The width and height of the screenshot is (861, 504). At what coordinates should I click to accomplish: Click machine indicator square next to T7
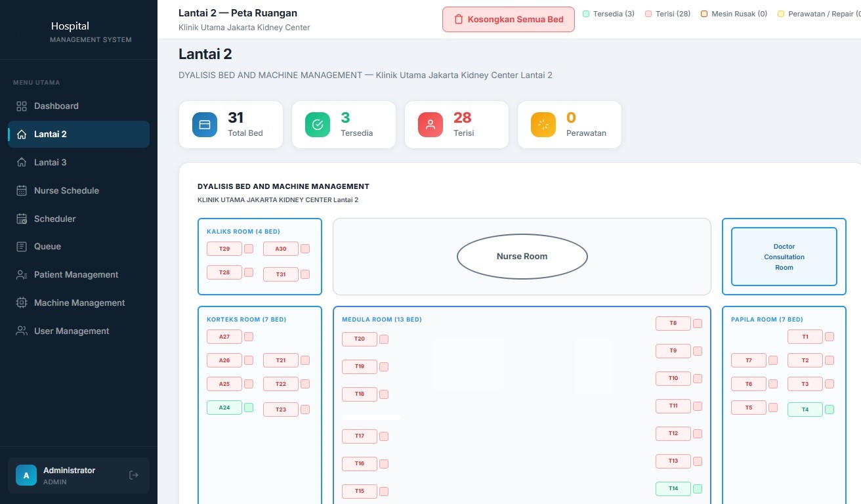(x=773, y=360)
